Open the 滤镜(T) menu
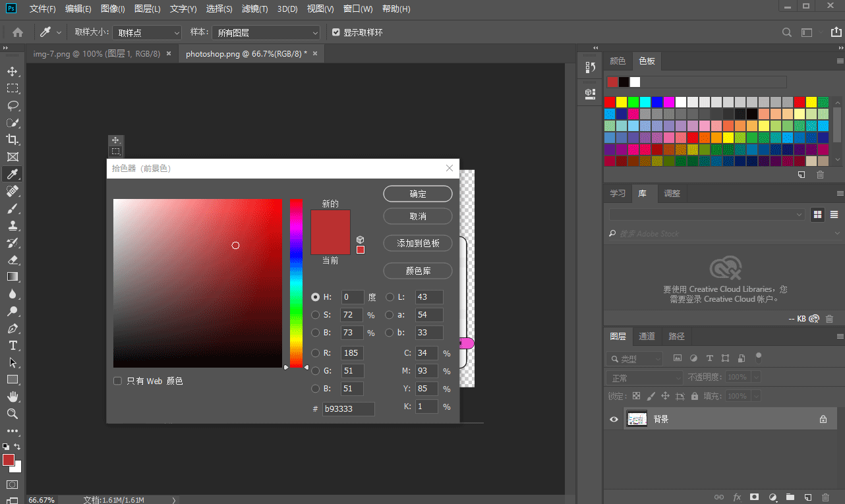The width and height of the screenshot is (845, 504). point(254,9)
